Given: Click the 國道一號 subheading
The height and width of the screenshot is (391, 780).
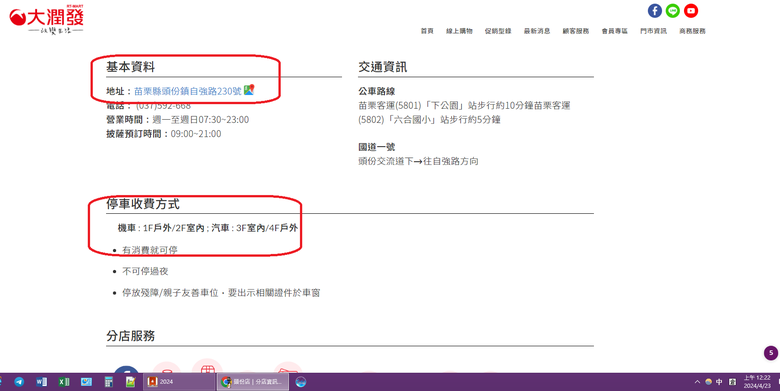Looking at the screenshot, I should pos(377,147).
